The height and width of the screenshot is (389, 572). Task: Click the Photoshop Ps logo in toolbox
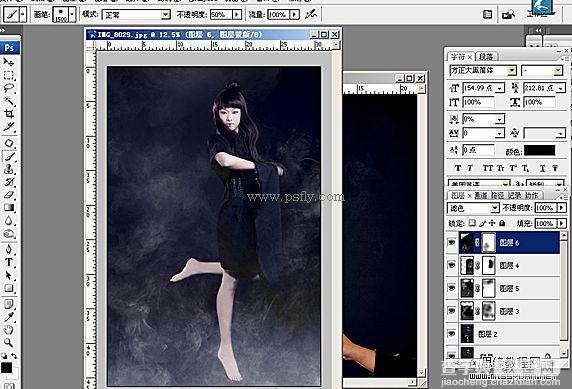pos(9,48)
